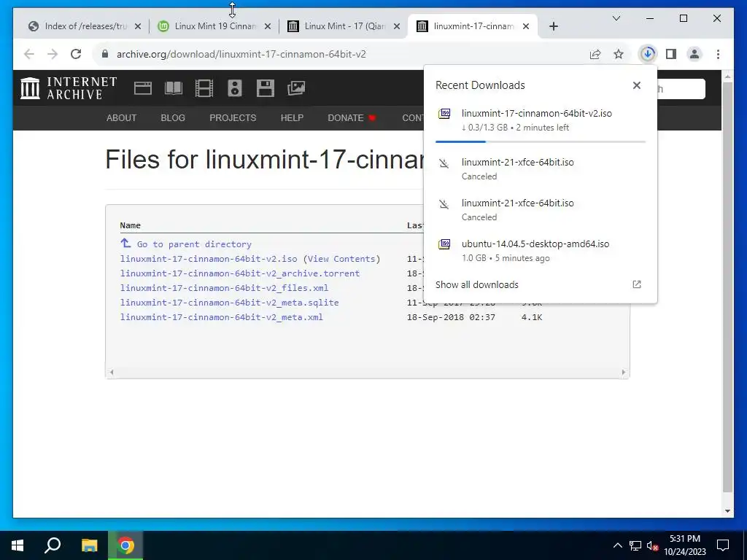Click first canceled linuxmint-21-xfce download
The image size is (747, 560).
[x=541, y=169]
